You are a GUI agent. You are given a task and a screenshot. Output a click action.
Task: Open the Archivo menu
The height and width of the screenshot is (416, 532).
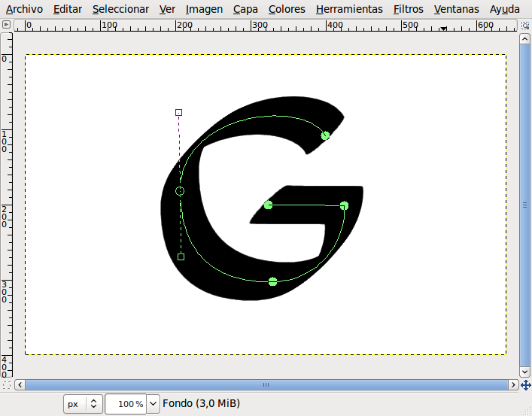pyautogui.click(x=24, y=9)
